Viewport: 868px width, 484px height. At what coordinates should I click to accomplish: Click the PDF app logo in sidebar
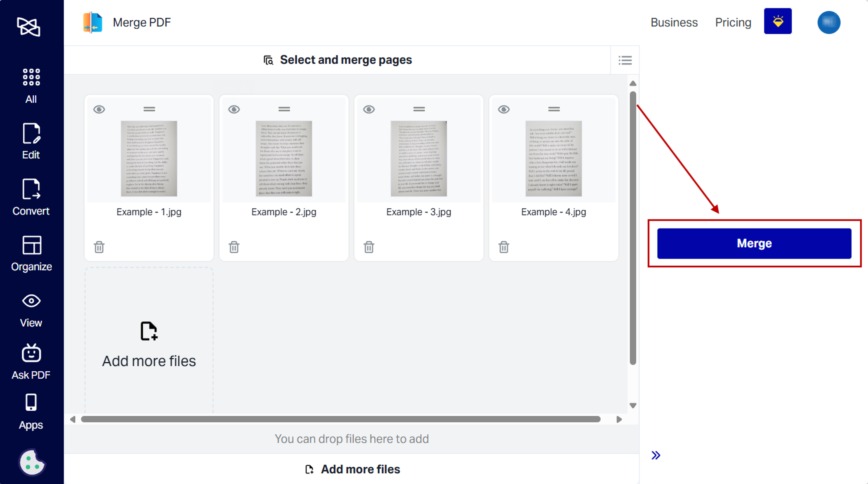tap(29, 27)
